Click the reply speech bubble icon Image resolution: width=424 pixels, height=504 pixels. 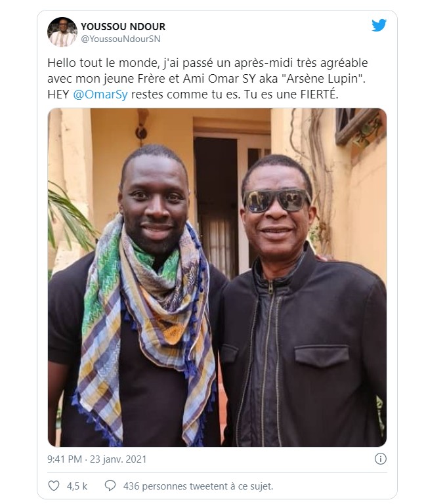110,486
